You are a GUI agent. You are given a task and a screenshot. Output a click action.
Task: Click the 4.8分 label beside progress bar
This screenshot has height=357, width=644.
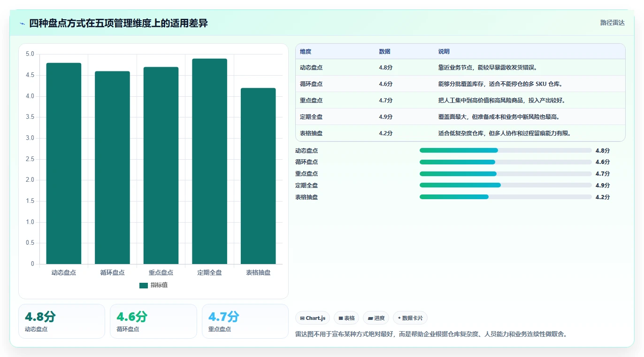603,151
